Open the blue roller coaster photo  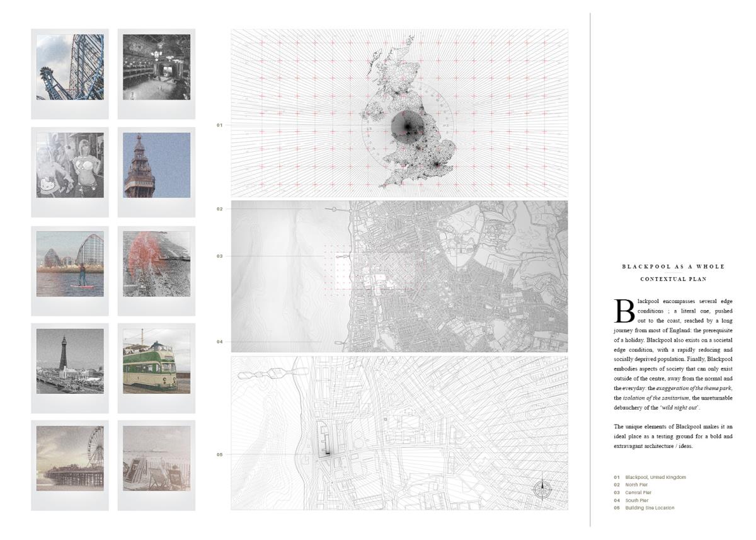point(70,67)
